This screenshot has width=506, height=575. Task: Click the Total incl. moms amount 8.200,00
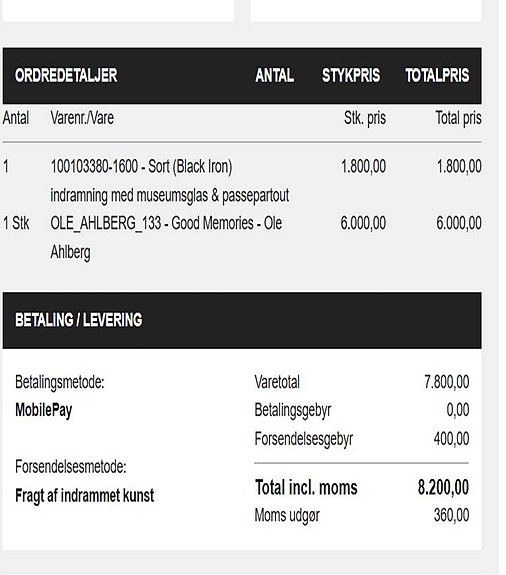click(443, 488)
